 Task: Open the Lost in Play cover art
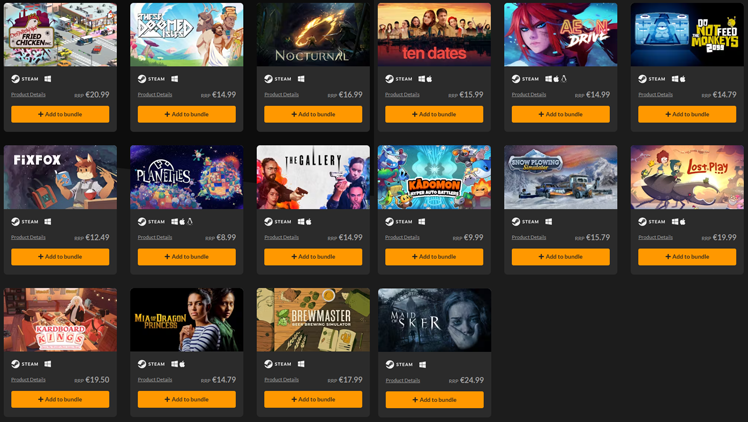(687, 177)
